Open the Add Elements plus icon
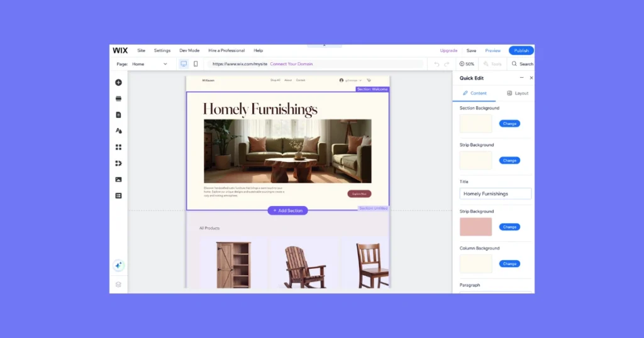The width and height of the screenshot is (644, 338). 118,82
